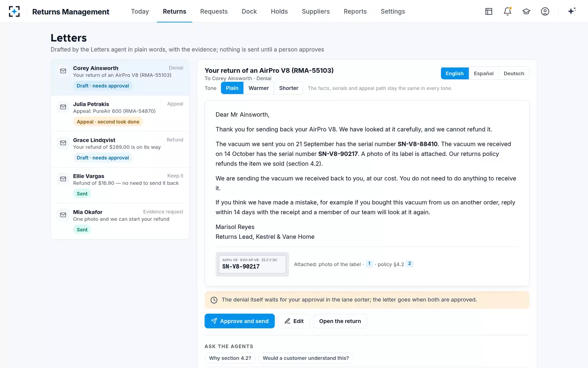Open the Settings tab
Image resolution: width=588 pixels, height=368 pixels.
tap(393, 11)
